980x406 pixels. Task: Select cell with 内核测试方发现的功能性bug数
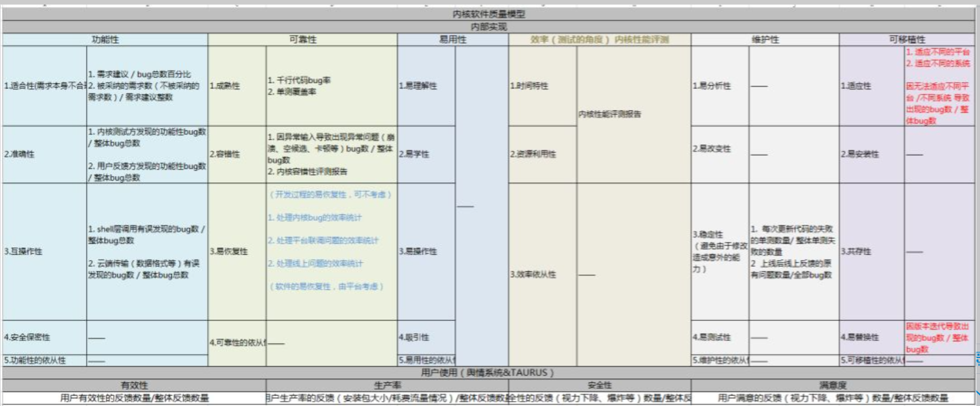click(147, 154)
